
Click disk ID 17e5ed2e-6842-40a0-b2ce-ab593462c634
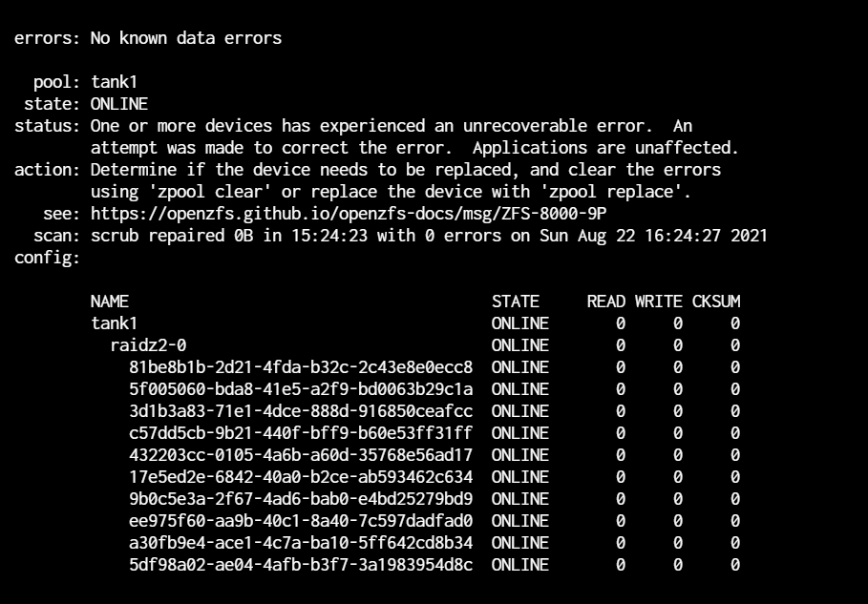click(301, 477)
